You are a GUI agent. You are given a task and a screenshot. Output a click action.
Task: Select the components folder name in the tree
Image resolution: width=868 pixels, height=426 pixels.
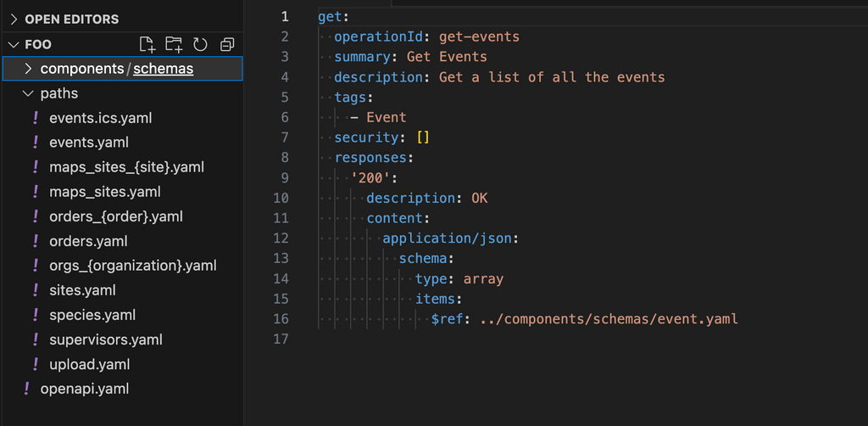(x=82, y=69)
